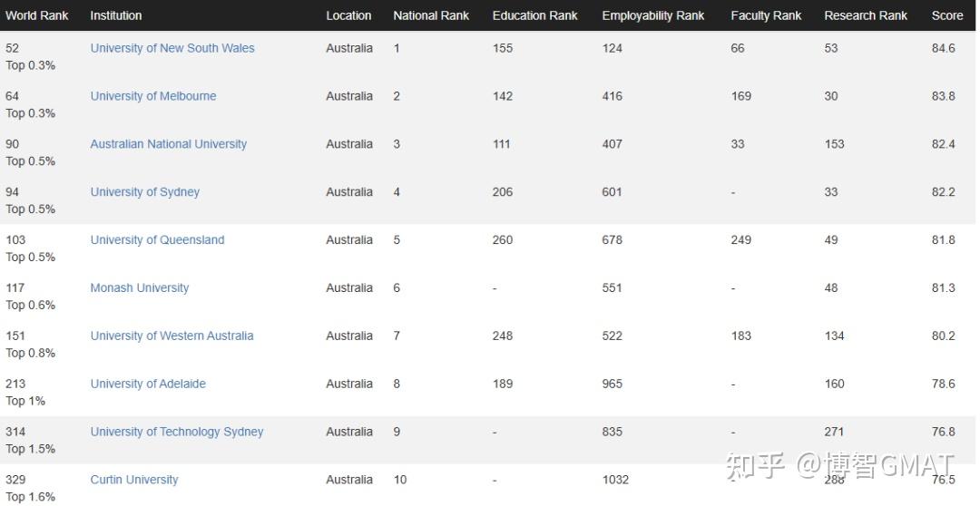
Task: Sort by Education Rank header
Action: coord(534,15)
